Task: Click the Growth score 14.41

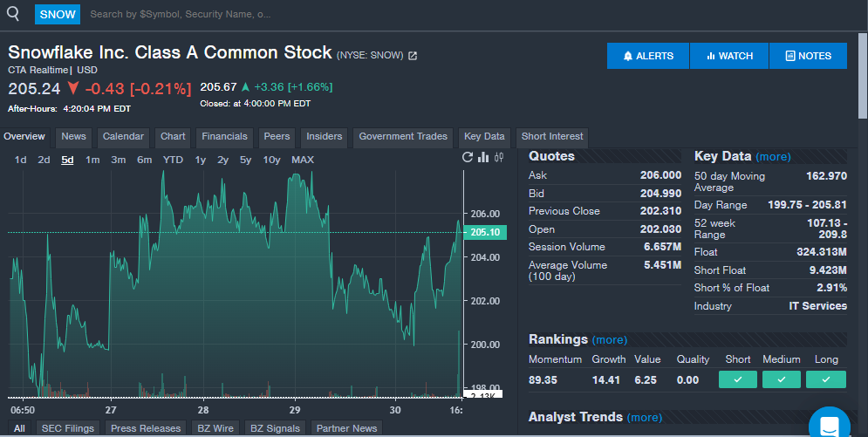Action: tap(605, 380)
